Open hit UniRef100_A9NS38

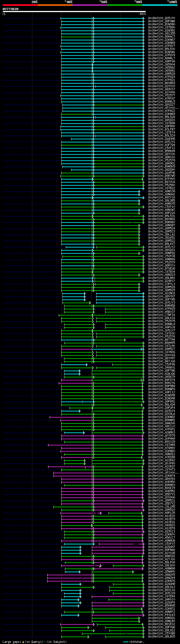coord(161,191)
